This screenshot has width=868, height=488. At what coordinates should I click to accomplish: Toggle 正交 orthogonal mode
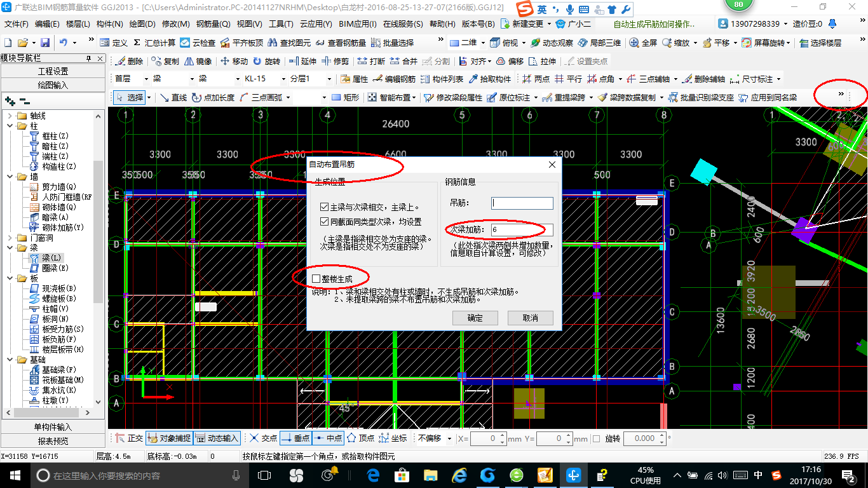point(129,438)
